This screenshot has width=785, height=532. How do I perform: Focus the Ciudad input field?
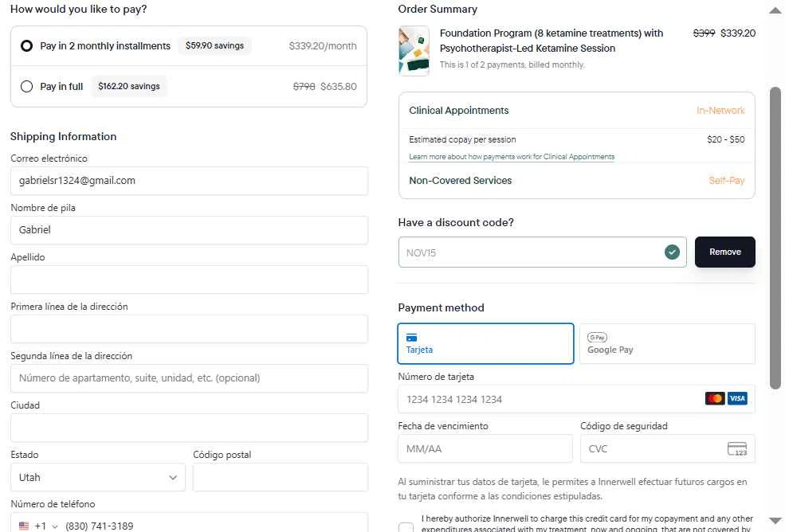pyautogui.click(x=189, y=428)
